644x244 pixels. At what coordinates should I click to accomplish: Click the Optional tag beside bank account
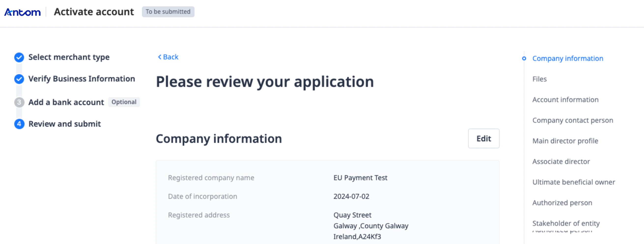click(x=124, y=102)
